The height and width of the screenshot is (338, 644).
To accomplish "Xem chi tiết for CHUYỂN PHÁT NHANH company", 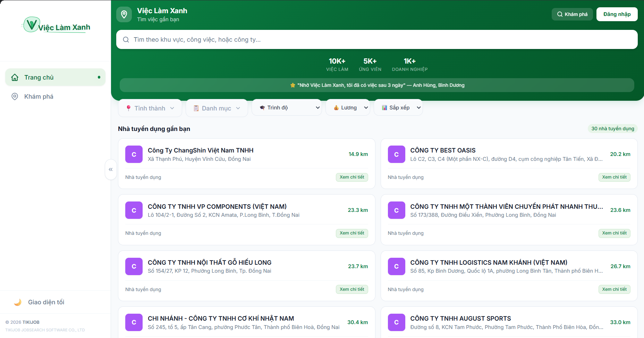I will (x=614, y=233).
